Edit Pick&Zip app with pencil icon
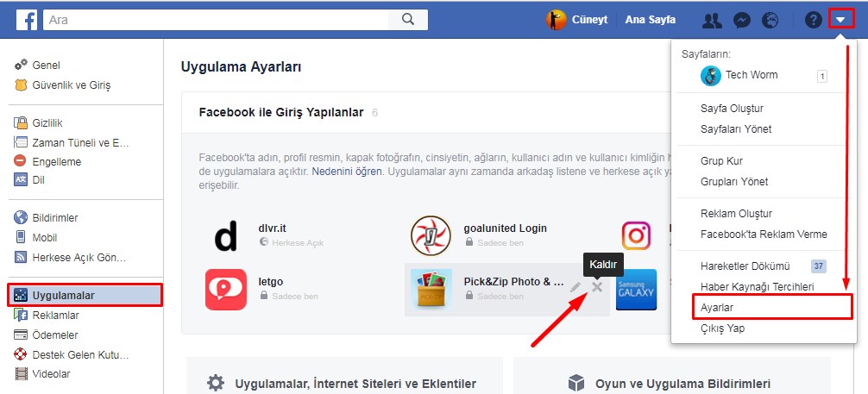The height and width of the screenshot is (394, 868). coord(576,287)
